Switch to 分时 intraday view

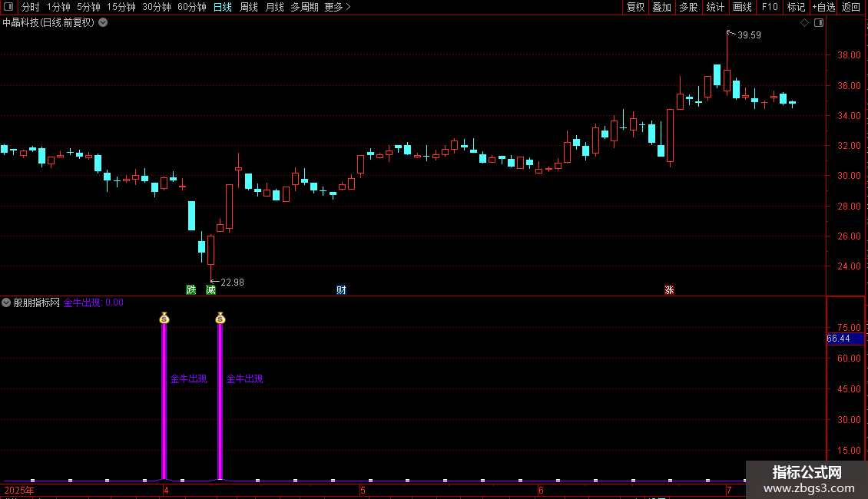[31, 7]
